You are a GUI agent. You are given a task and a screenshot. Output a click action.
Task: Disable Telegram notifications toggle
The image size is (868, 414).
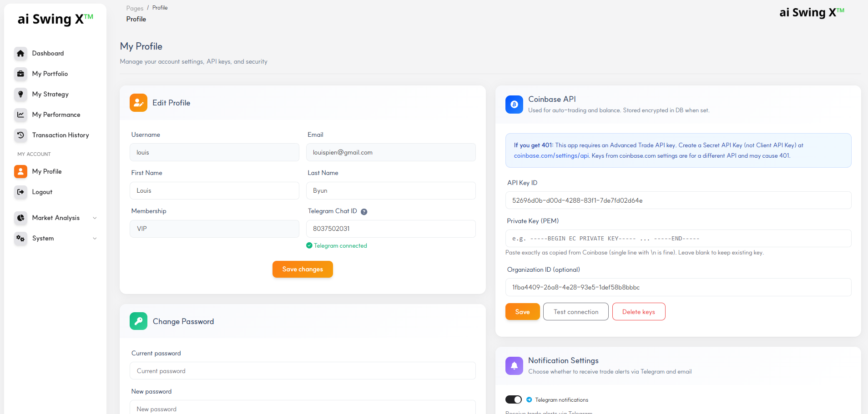513,399
